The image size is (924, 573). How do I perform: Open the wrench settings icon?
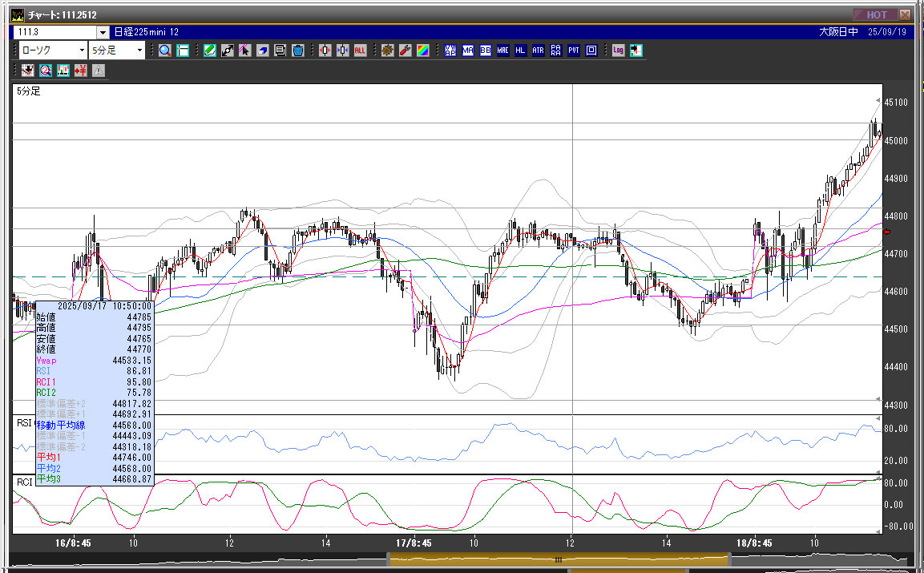point(405,50)
